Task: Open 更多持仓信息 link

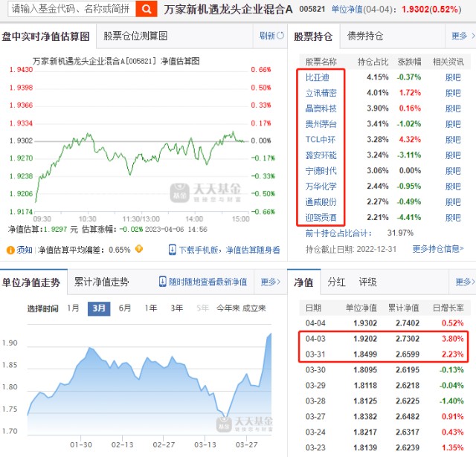Action: tap(438, 249)
